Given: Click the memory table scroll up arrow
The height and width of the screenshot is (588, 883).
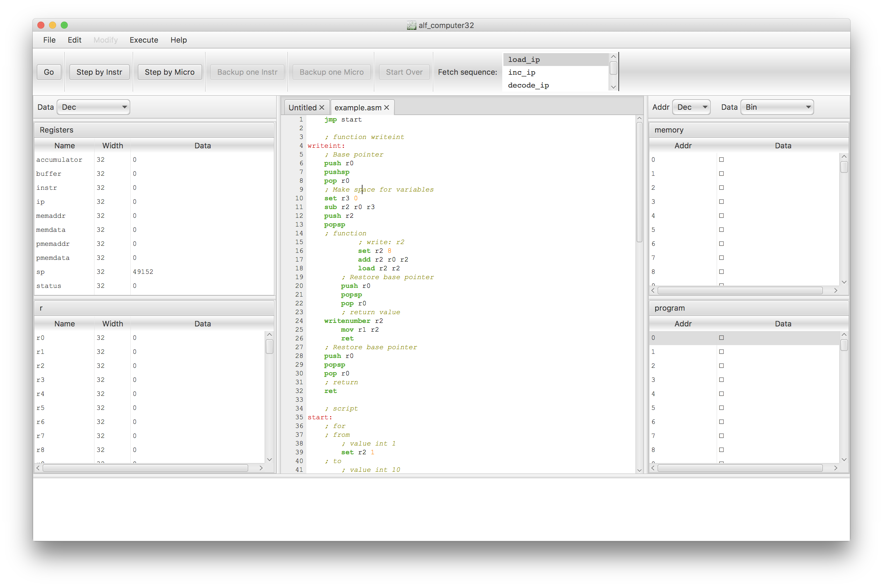Looking at the screenshot, I should point(844,156).
